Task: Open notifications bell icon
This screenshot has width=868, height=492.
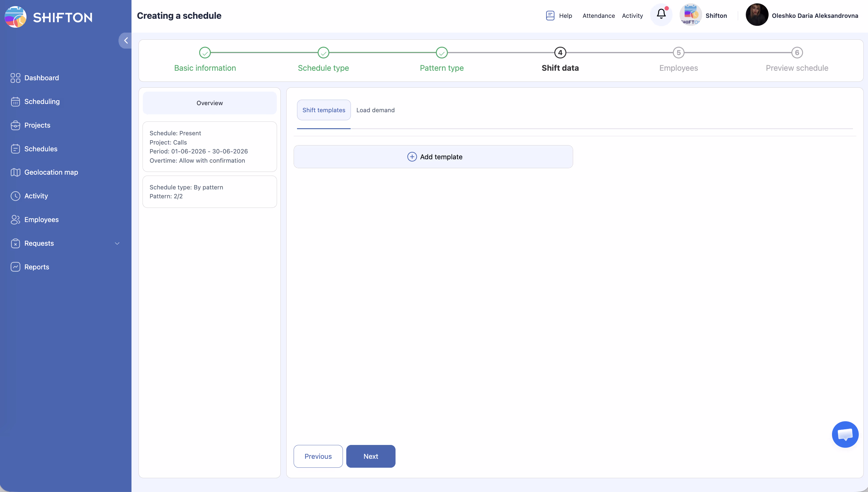Action: click(x=661, y=14)
